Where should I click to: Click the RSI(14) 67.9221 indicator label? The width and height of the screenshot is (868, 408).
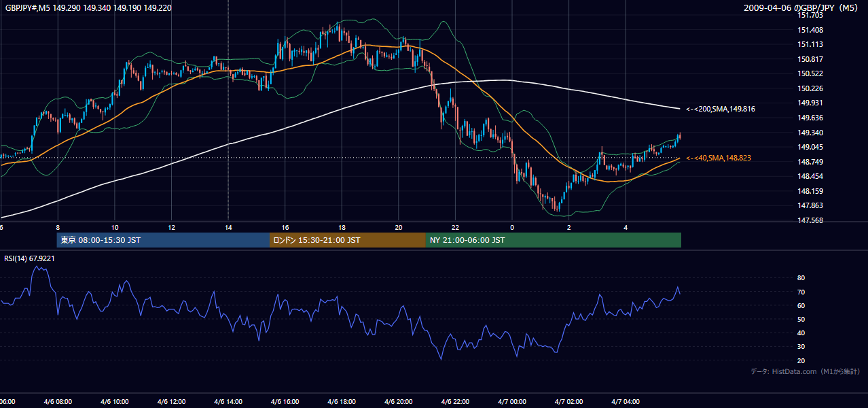(x=29, y=258)
